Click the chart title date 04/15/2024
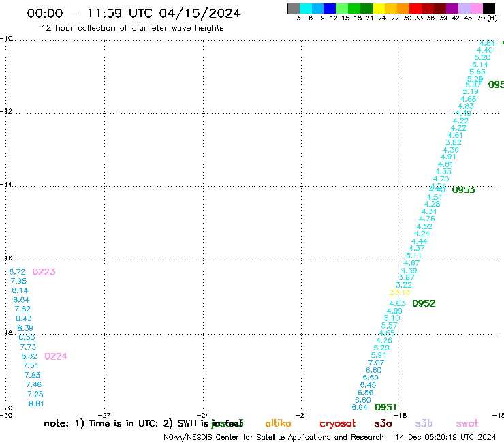The image size is (504, 443). (200, 13)
